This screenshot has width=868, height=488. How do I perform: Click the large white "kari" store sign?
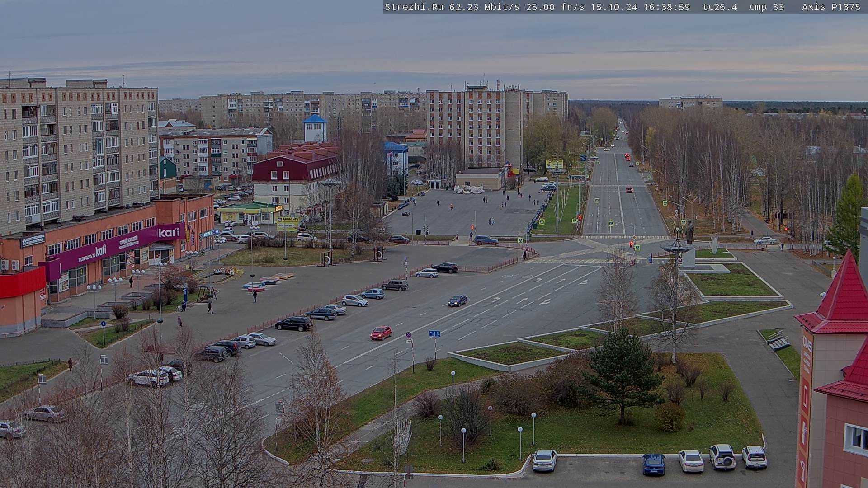[x=169, y=233]
